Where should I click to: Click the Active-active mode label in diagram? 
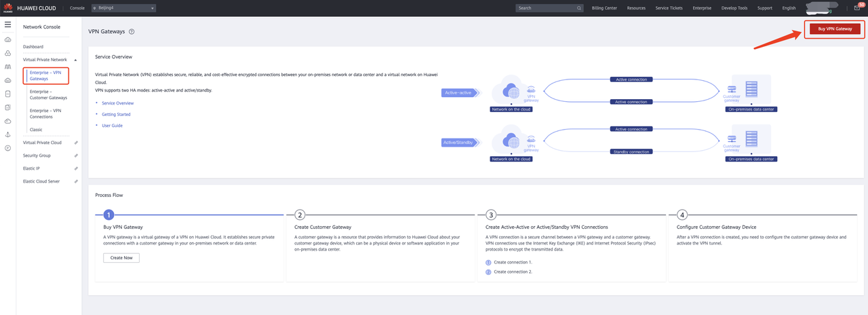click(460, 92)
